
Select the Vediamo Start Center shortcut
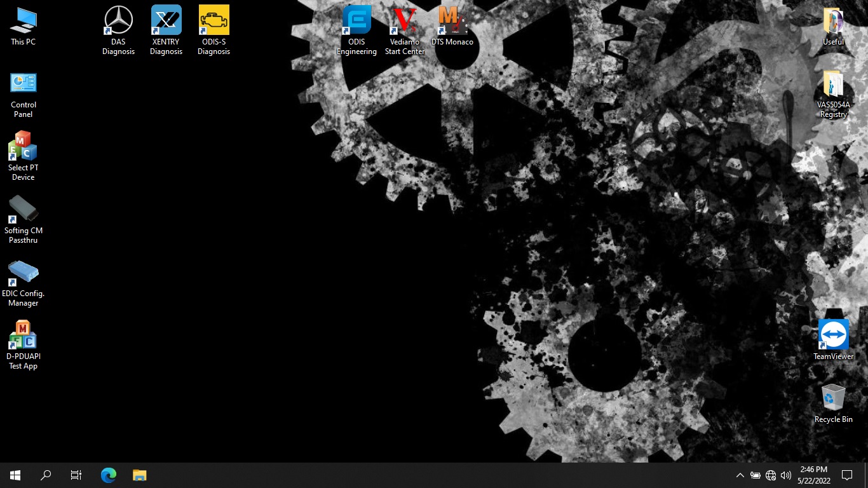pos(405,30)
